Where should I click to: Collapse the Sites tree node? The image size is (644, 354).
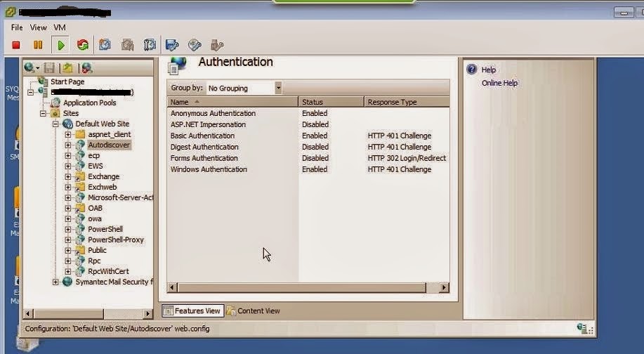click(x=43, y=113)
